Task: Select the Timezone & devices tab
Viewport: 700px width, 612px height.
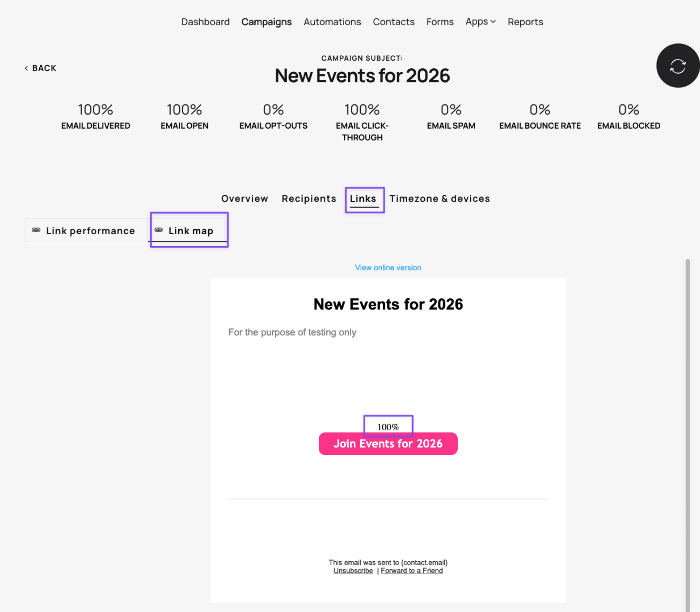Action: tap(439, 198)
